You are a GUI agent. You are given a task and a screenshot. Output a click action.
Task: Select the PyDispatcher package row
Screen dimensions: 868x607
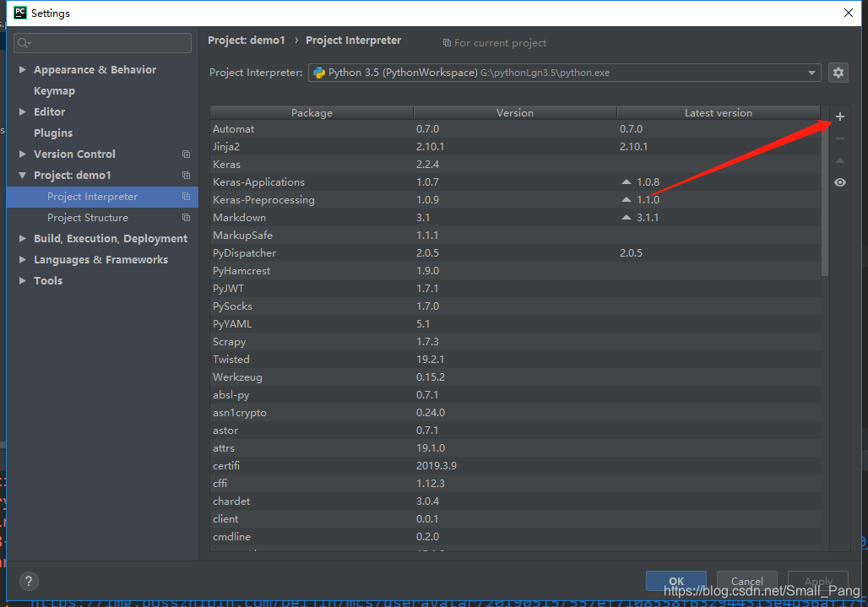coord(515,253)
